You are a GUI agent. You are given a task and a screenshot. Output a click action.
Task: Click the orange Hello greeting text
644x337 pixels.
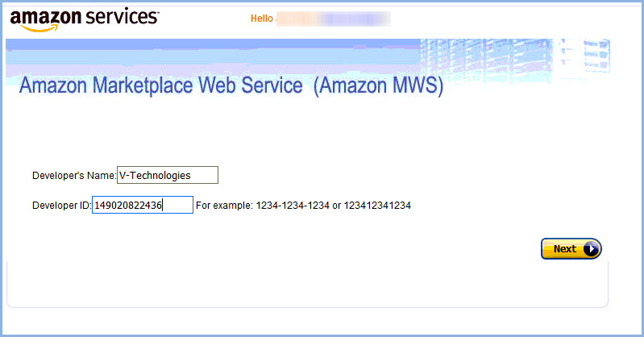tap(262, 19)
